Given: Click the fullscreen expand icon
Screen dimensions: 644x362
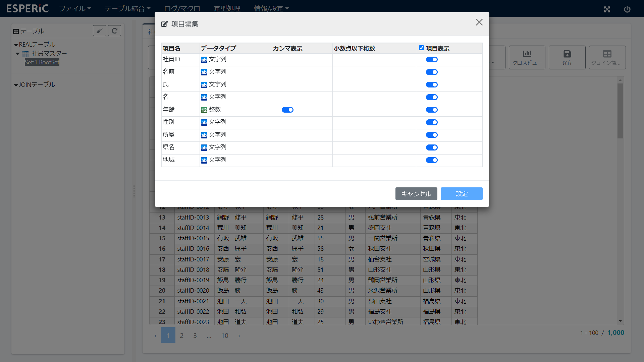Looking at the screenshot, I should click(x=607, y=9).
